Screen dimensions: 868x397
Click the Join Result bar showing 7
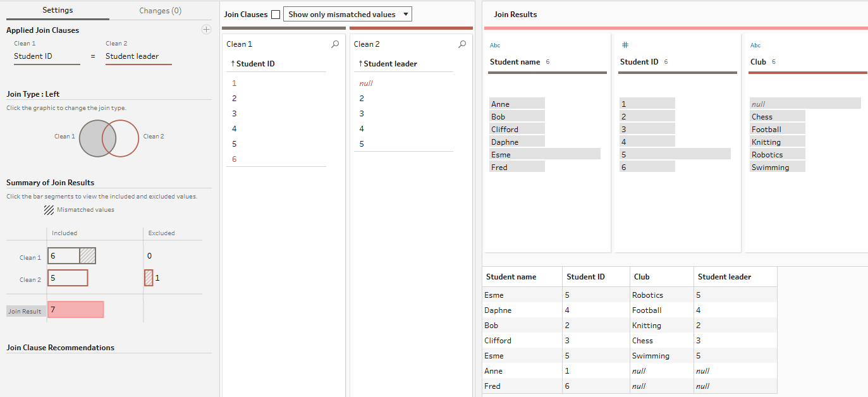click(75, 310)
